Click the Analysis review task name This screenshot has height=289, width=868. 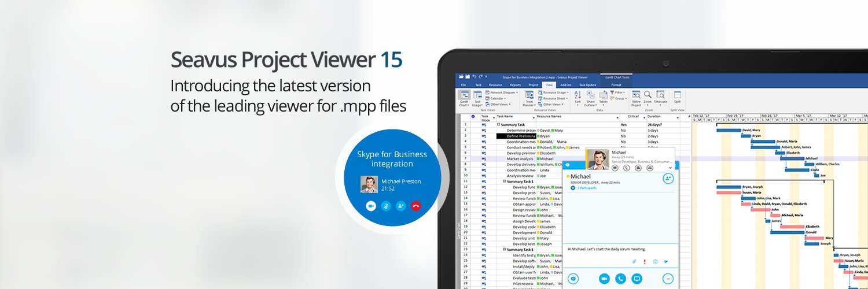click(x=520, y=176)
